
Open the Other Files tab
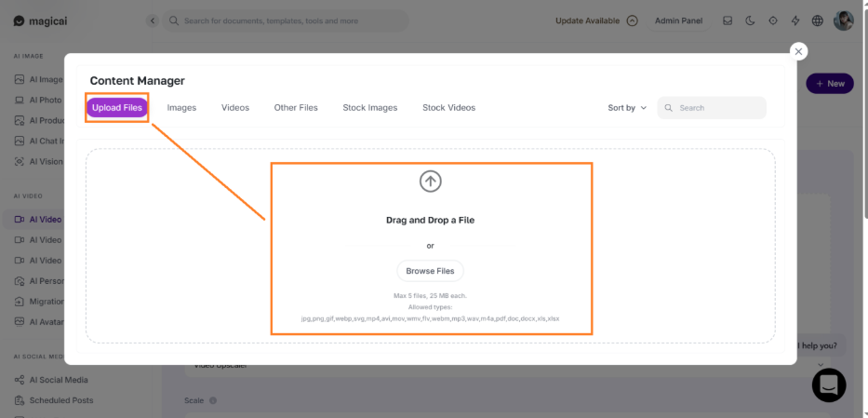296,108
